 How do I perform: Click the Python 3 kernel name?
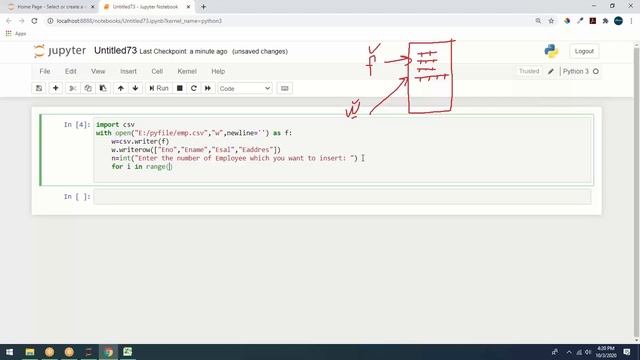[x=576, y=71]
